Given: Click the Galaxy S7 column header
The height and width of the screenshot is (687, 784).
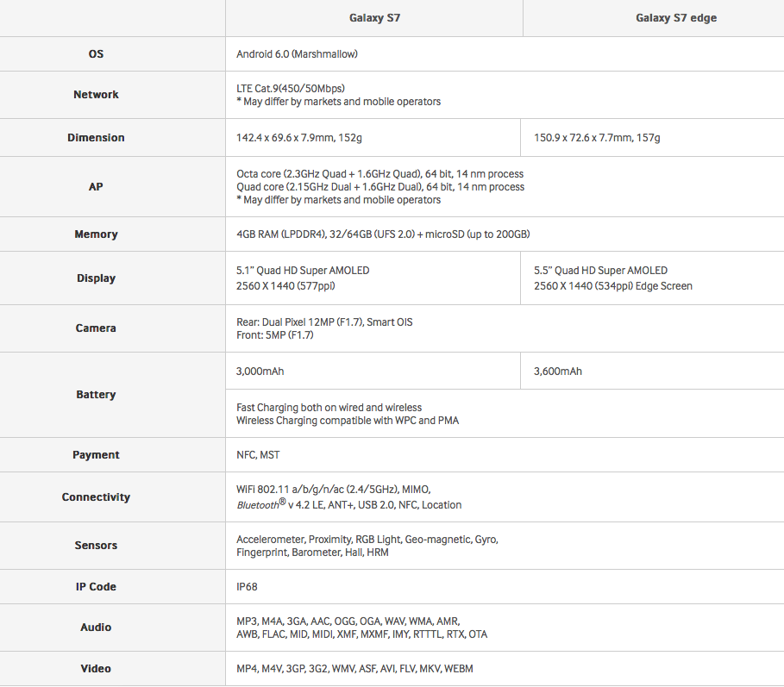Looking at the screenshot, I should point(373,18).
